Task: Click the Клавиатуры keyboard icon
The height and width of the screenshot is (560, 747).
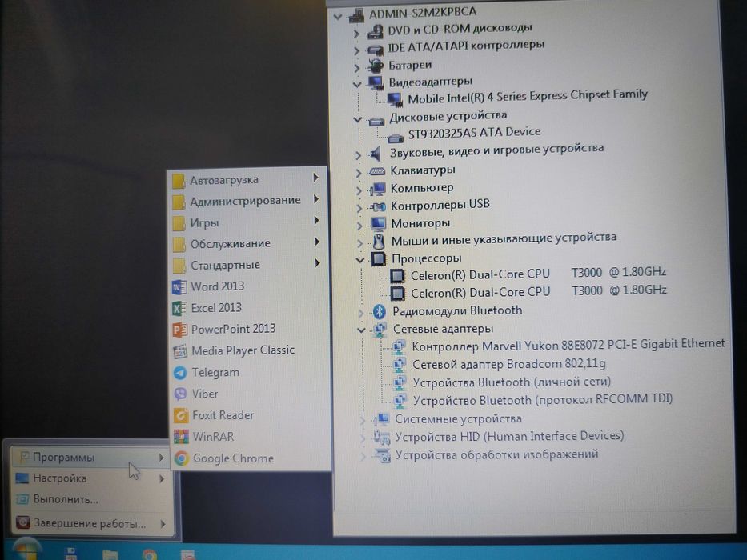Action: pos(377,170)
